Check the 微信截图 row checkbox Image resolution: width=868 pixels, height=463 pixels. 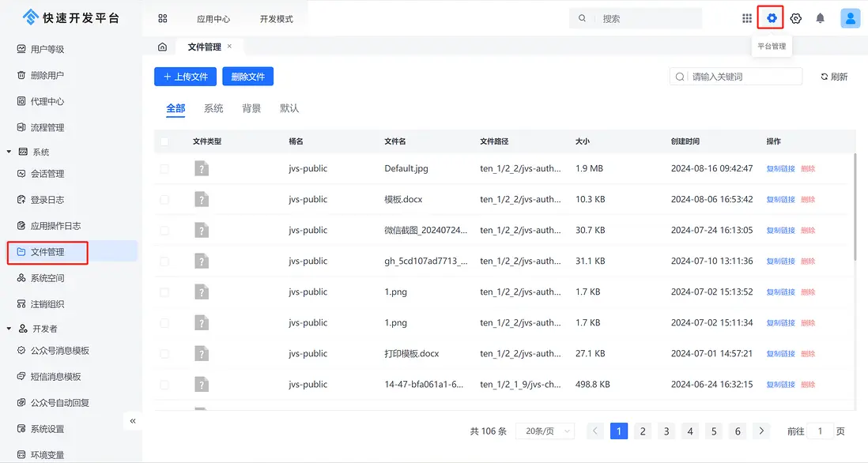[164, 230]
